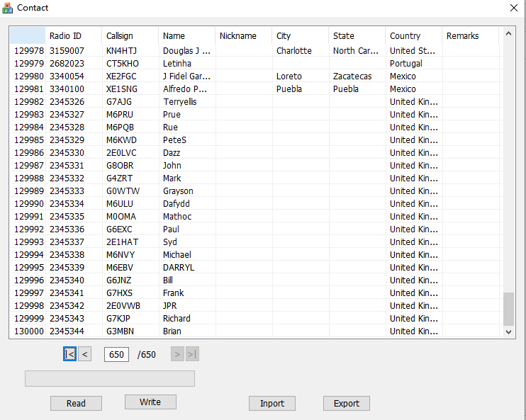Viewport: 526px width, 420px height.
Task: Click the Inport button
Action: [272, 403]
